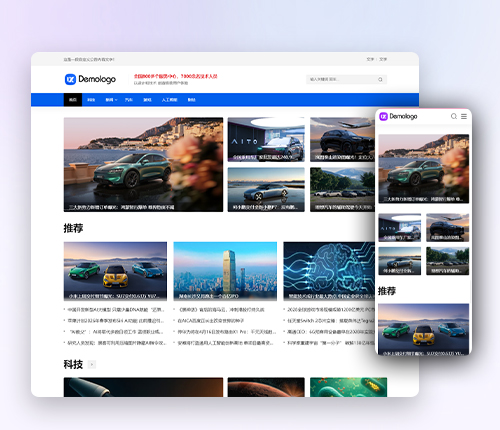Click the red promotional headline link

176,76
